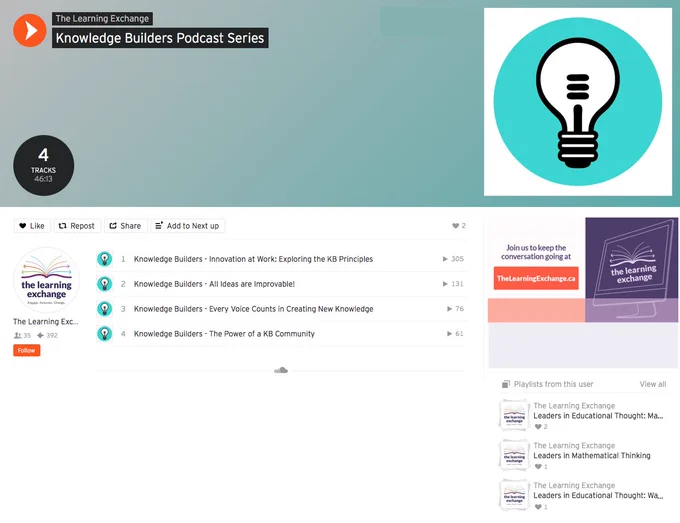Follow The Learning Exchange
The height and width of the screenshot is (523, 680).
pos(26,350)
